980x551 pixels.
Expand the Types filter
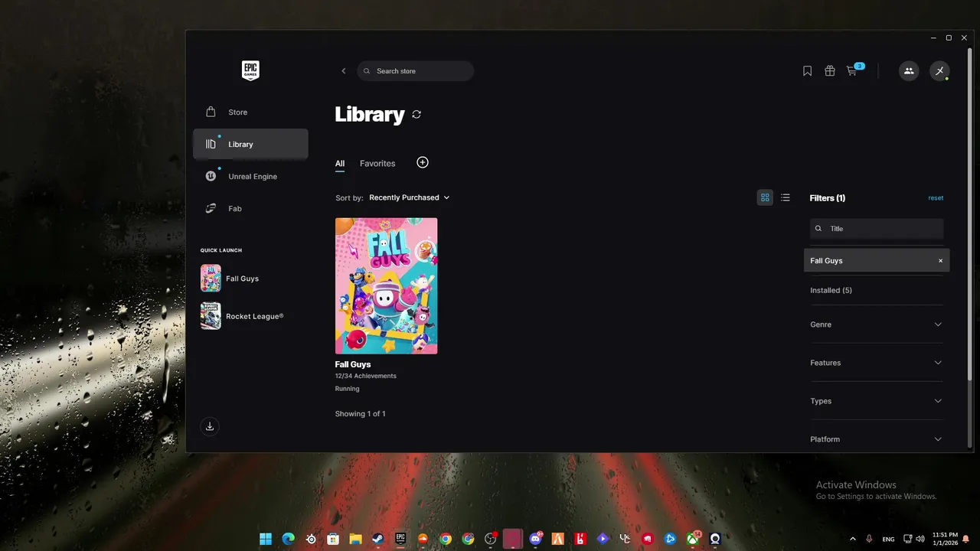[x=877, y=401]
